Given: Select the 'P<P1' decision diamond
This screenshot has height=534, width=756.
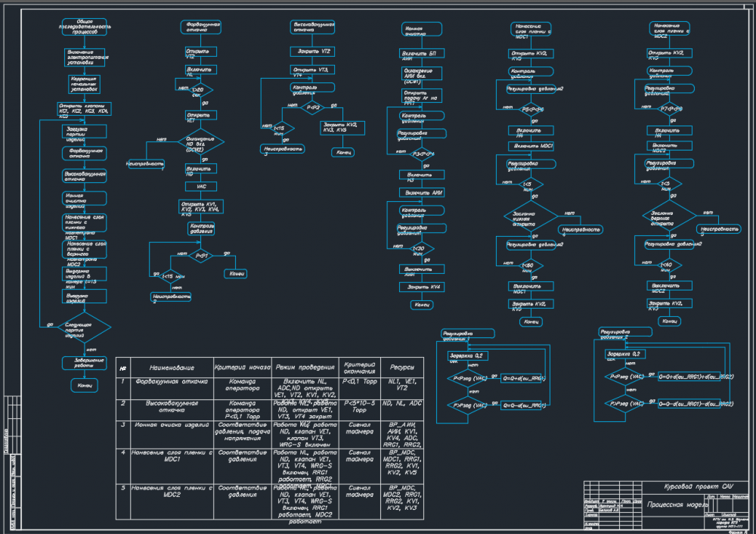Looking at the screenshot, I should 201,256.
